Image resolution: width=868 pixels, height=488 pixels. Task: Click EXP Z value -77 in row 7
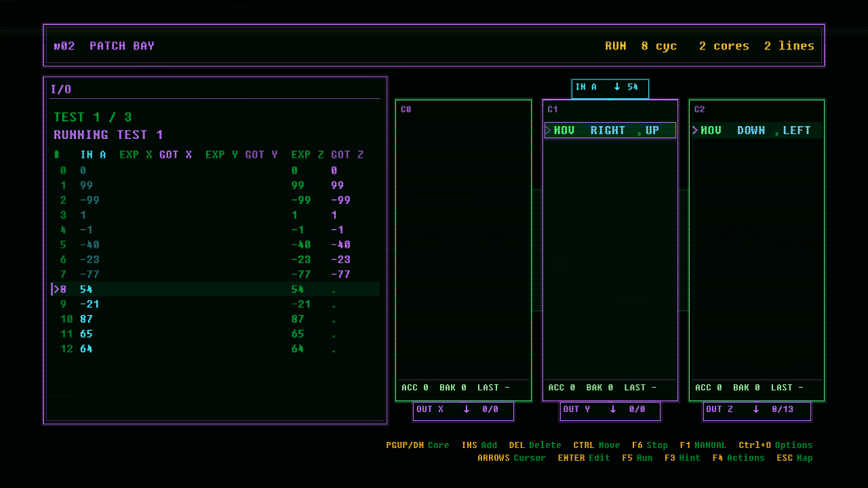coord(301,275)
